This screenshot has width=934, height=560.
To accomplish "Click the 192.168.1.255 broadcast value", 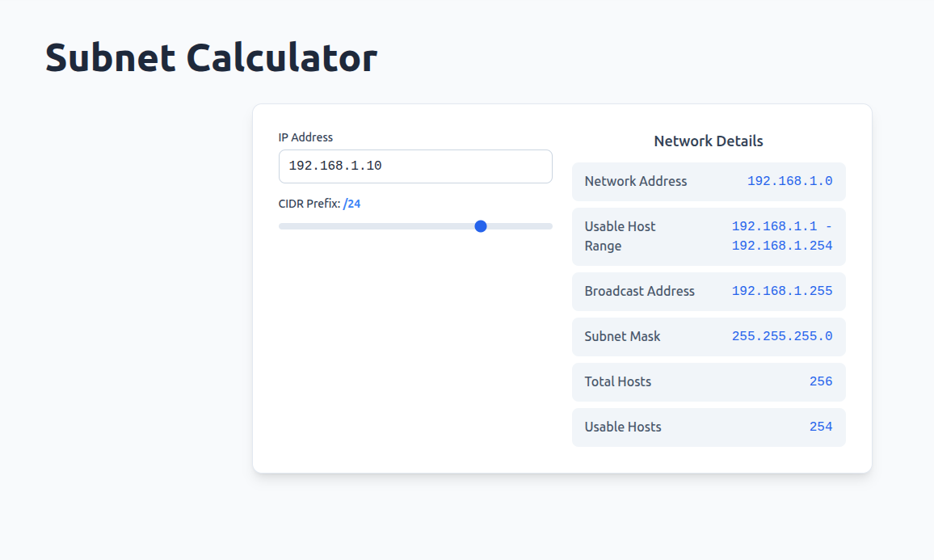I will coord(781,291).
